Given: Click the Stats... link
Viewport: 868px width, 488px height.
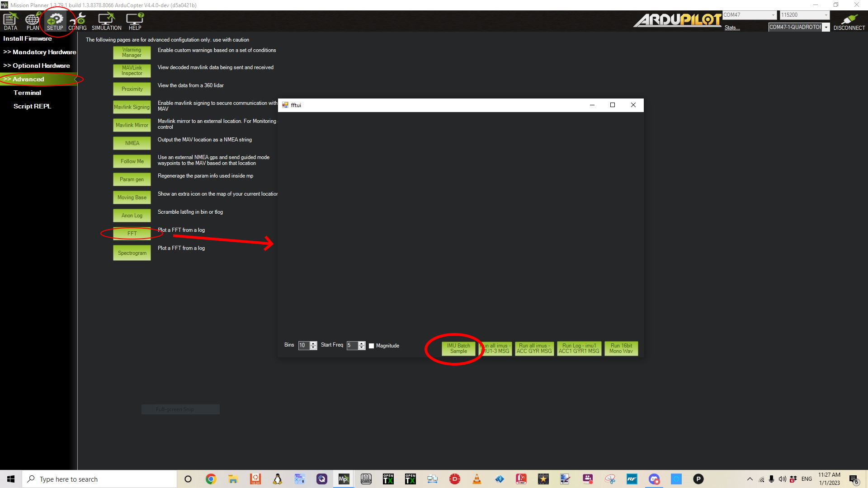Looking at the screenshot, I should [732, 28].
